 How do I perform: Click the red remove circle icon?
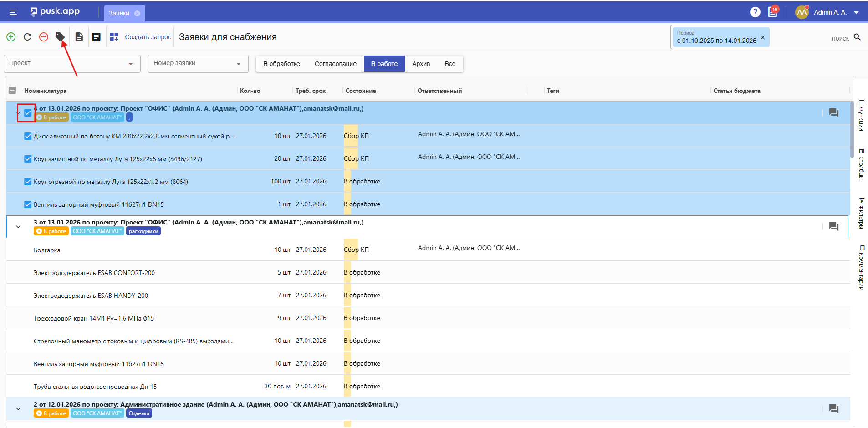tap(44, 37)
